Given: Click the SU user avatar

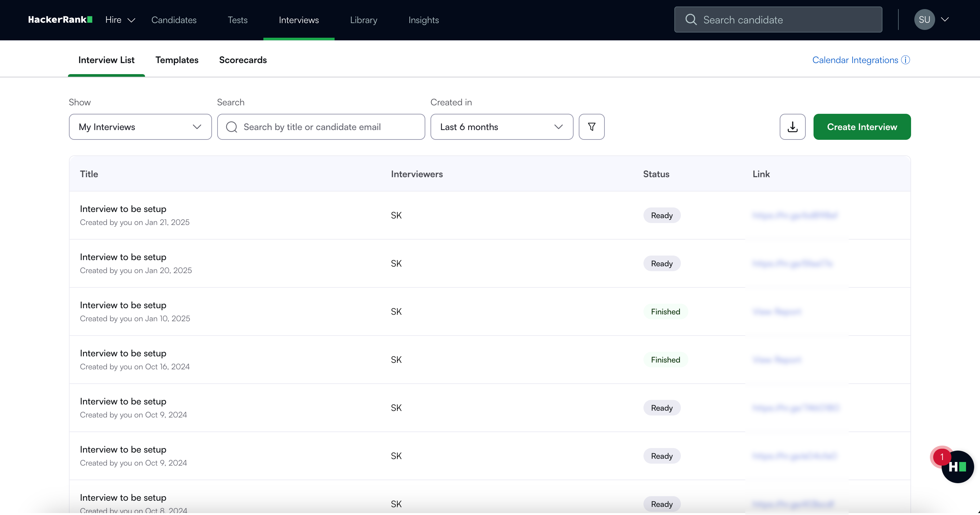Looking at the screenshot, I should (924, 20).
